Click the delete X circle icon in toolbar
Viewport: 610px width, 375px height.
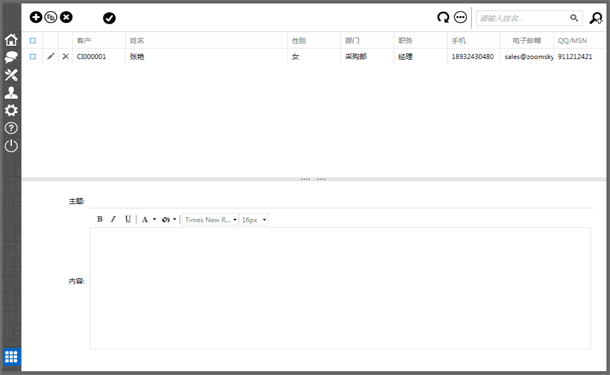66,17
